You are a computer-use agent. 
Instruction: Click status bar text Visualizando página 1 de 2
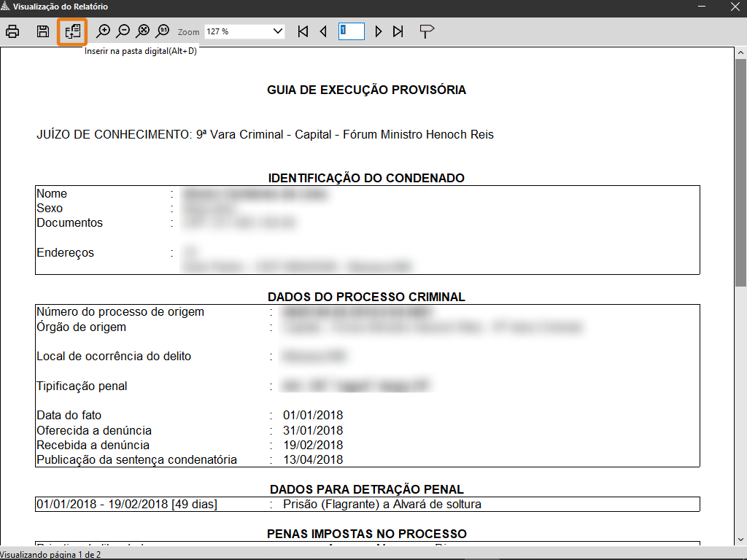[x=50, y=555]
